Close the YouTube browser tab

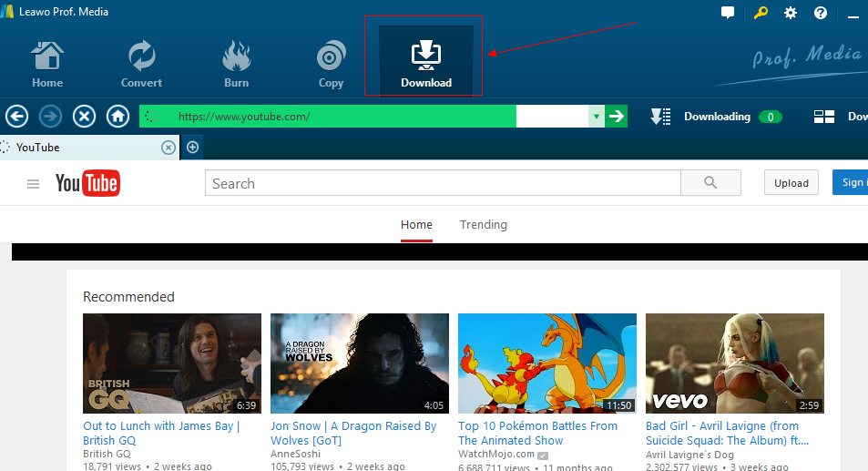168,148
